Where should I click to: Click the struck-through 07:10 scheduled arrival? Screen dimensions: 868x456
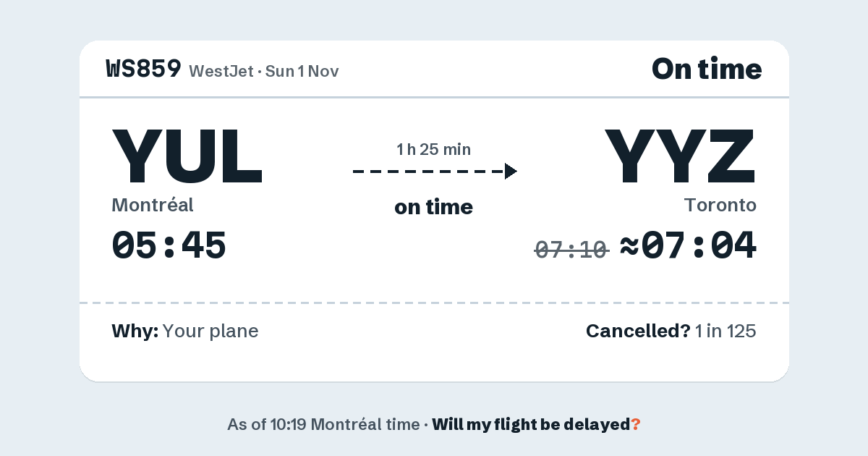pyautogui.click(x=571, y=250)
